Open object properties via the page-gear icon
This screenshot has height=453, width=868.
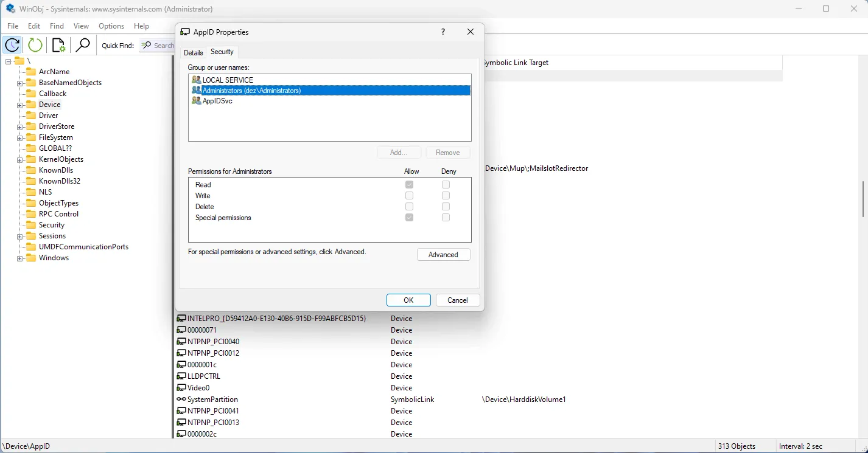[x=58, y=45]
